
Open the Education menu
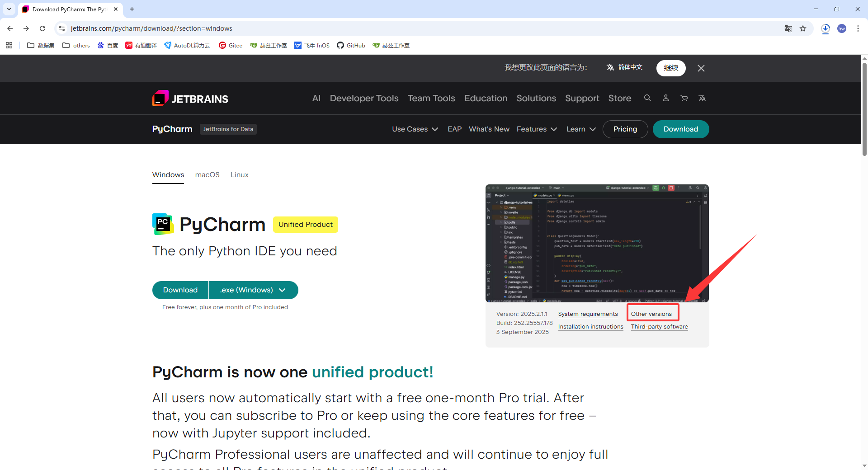point(486,98)
